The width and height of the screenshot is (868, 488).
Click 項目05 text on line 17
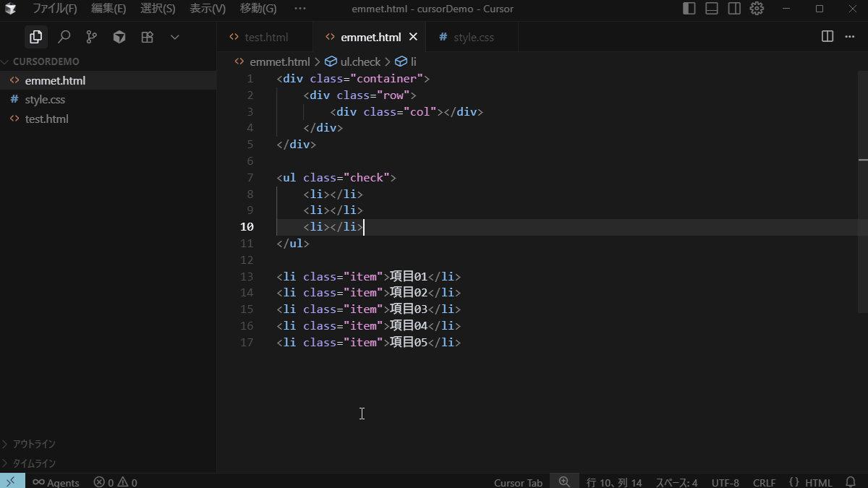point(409,343)
